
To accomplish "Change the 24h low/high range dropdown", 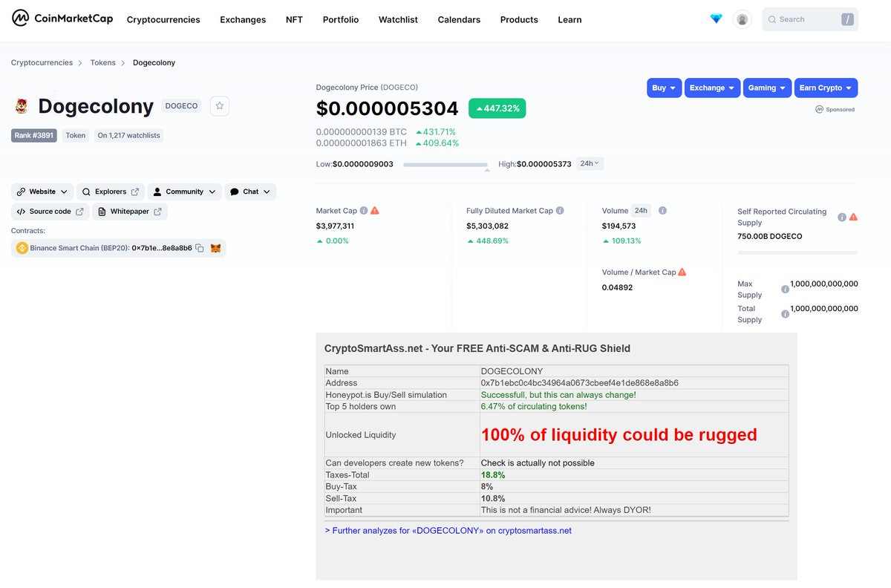I will click(590, 163).
